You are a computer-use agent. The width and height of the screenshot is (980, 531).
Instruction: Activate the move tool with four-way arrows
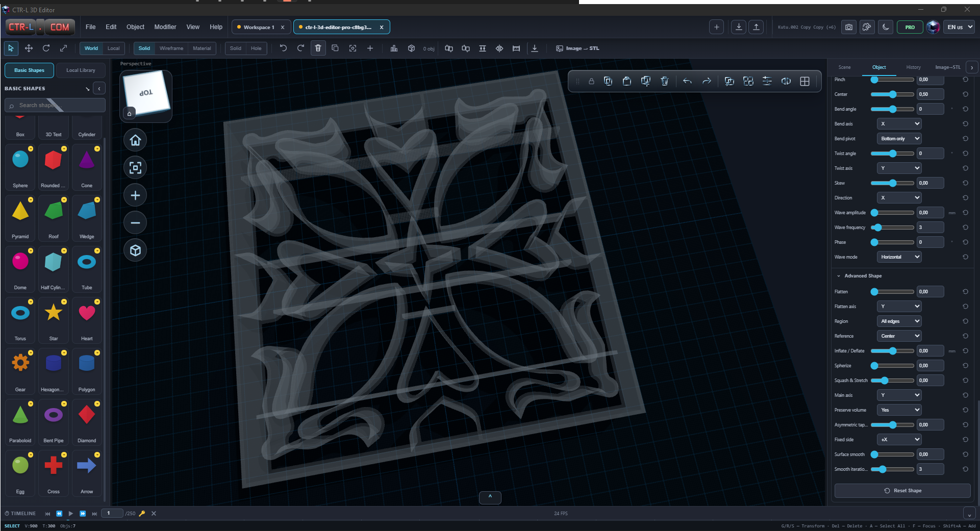click(x=29, y=48)
